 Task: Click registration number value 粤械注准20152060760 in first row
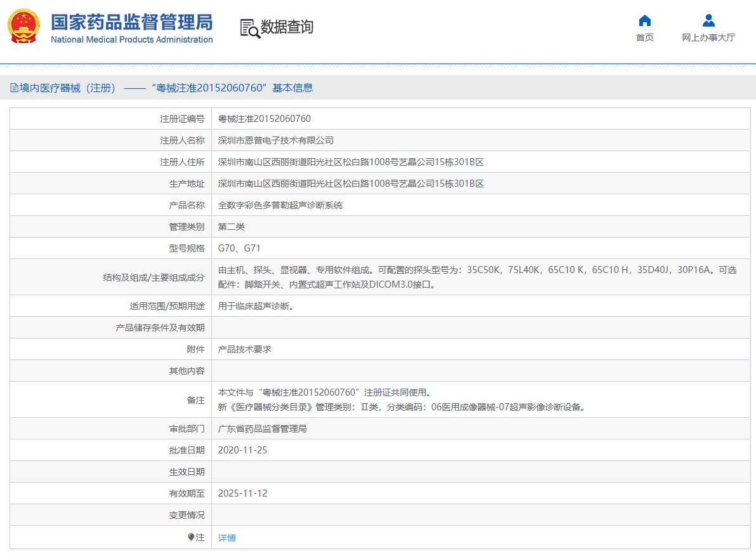tap(264, 119)
